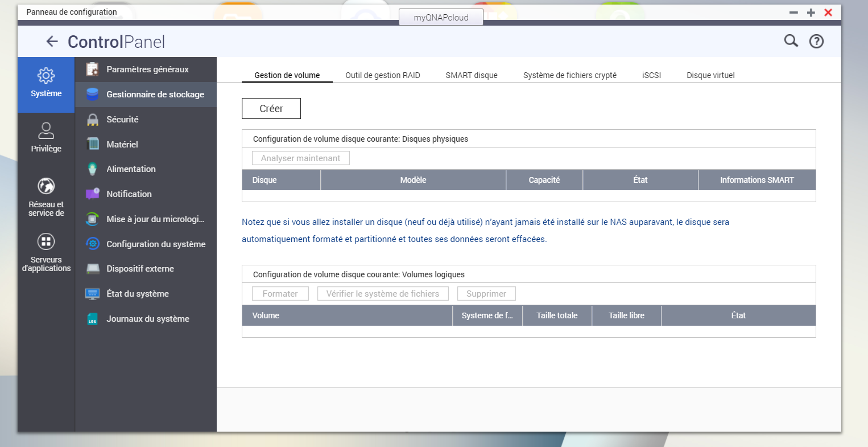Open Matériel settings entry

click(146, 144)
